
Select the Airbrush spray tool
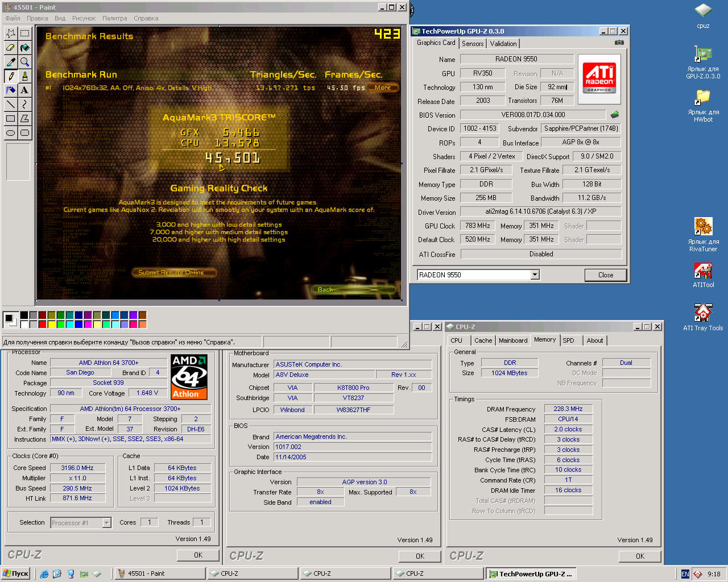click(10, 90)
